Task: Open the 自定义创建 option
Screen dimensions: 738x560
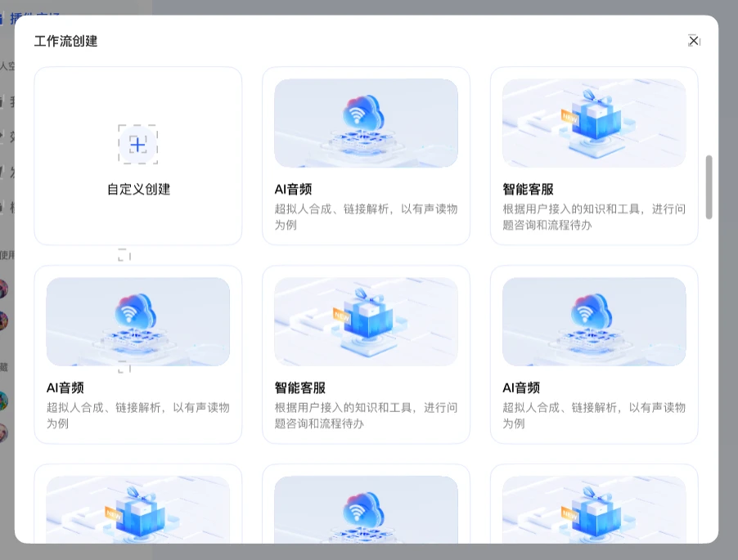Action: [x=137, y=155]
